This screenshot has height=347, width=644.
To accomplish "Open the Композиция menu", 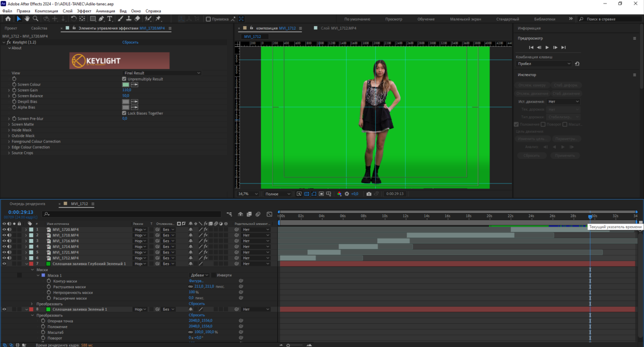I will (46, 11).
